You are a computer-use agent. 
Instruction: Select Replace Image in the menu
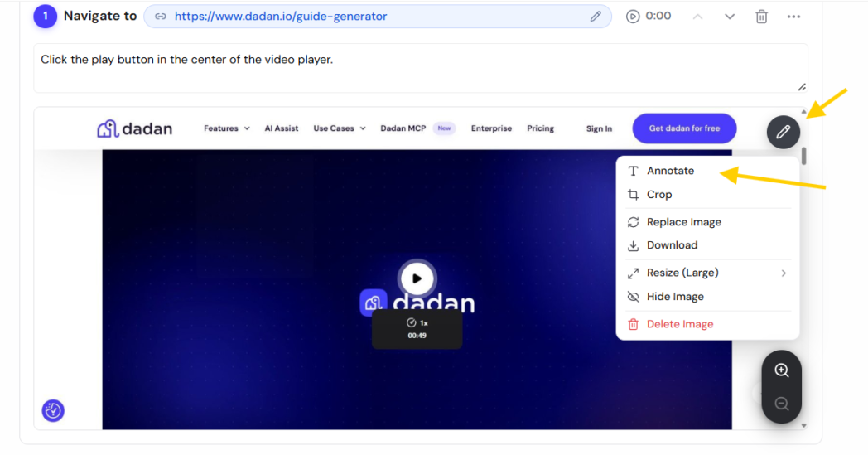pyautogui.click(x=707, y=222)
